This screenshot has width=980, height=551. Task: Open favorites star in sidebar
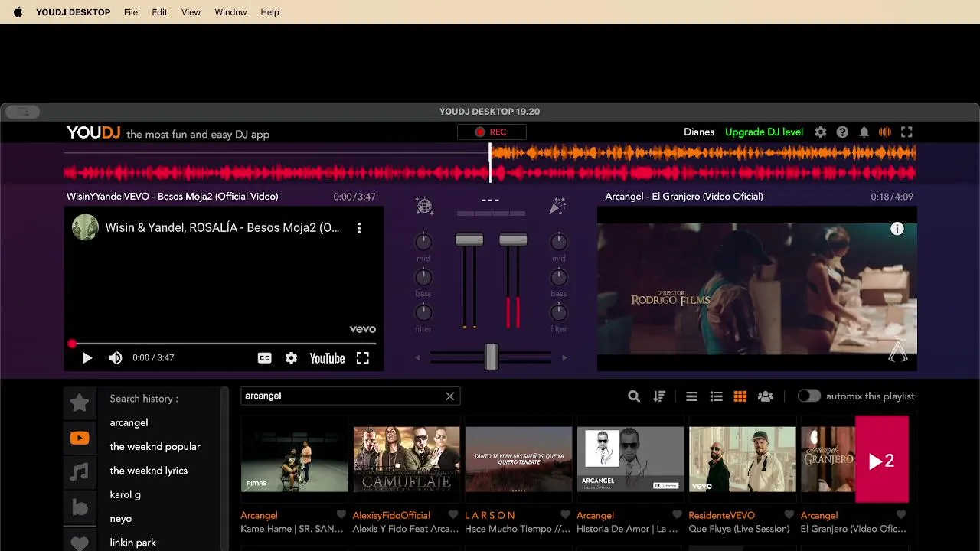click(x=80, y=403)
